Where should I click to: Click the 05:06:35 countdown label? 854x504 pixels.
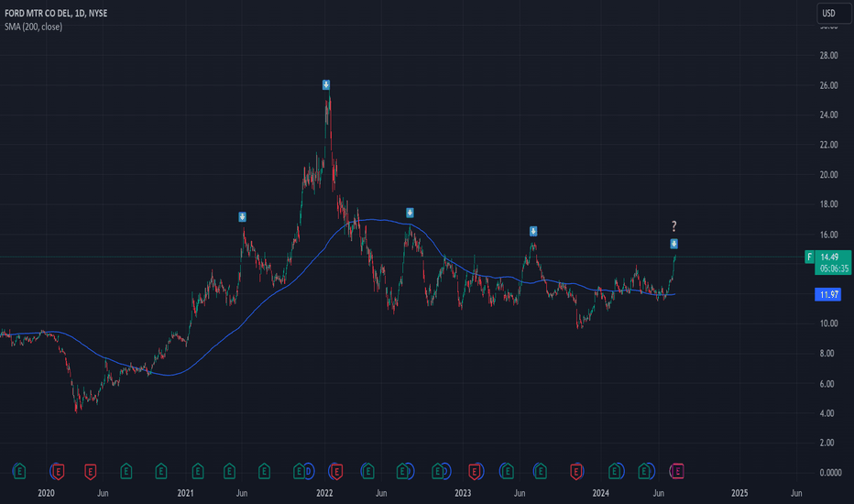833,268
